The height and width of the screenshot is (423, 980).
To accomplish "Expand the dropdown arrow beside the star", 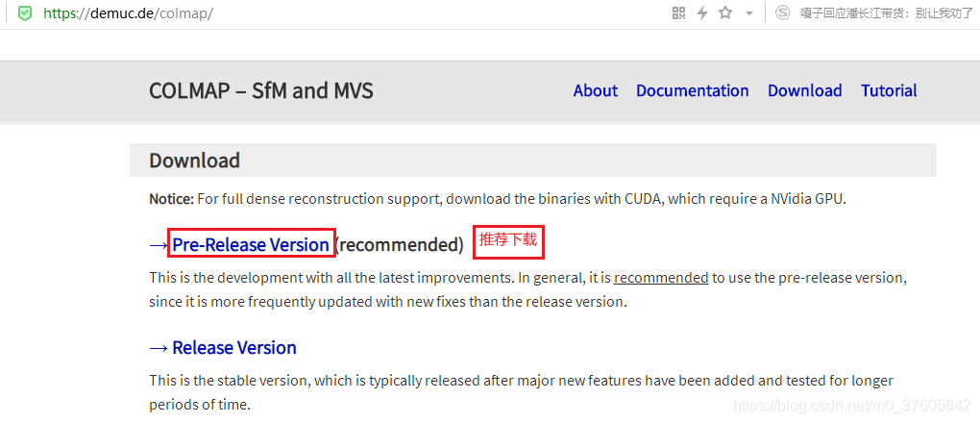I will click(x=748, y=13).
